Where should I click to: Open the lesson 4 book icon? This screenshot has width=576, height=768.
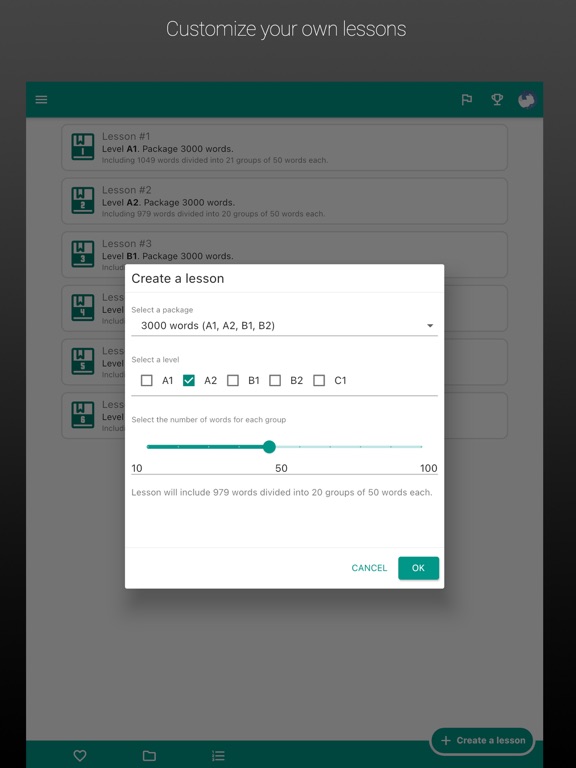click(x=83, y=308)
